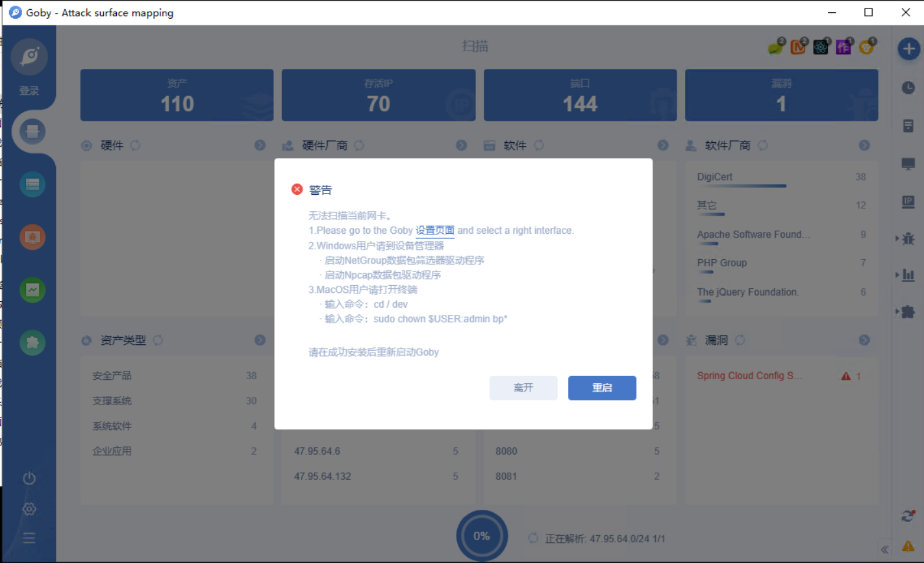Image resolution: width=924 pixels, height=563 pixels.
Task: Open the green report chart icon in sidebar
Action: point(32,290)
